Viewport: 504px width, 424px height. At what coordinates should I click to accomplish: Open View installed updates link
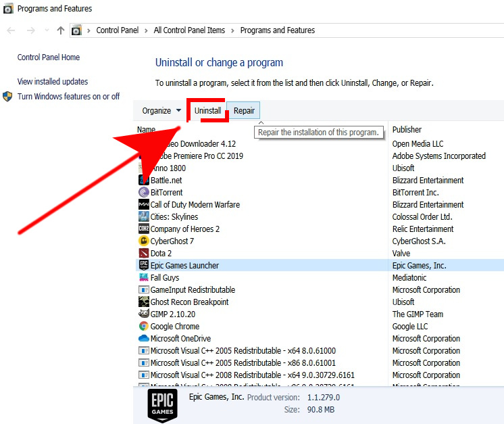coord(53,81)
